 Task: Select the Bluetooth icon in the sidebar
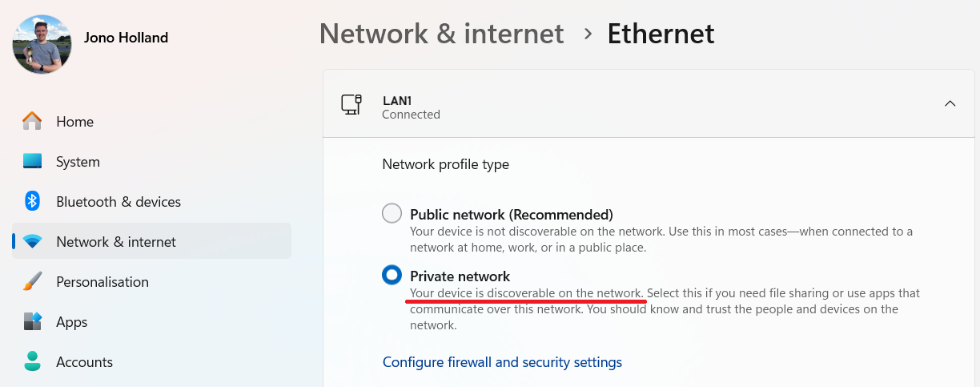(x=32, y=201)
